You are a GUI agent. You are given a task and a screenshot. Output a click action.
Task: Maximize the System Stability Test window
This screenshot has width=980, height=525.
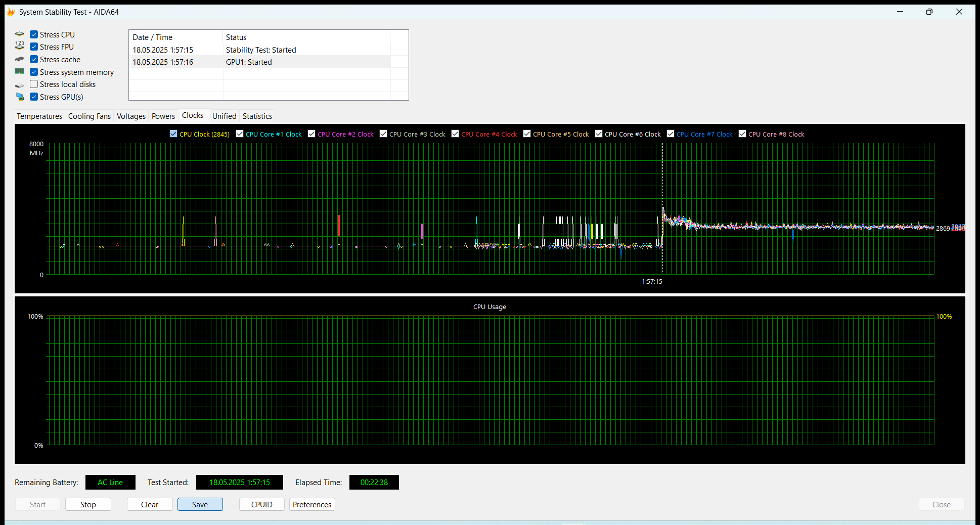929,12
